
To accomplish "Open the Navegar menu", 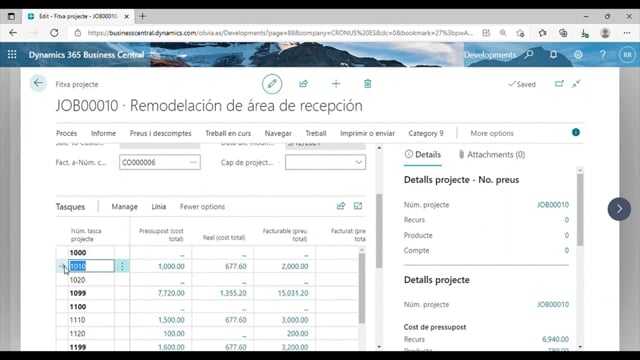I will coord(278,133).
